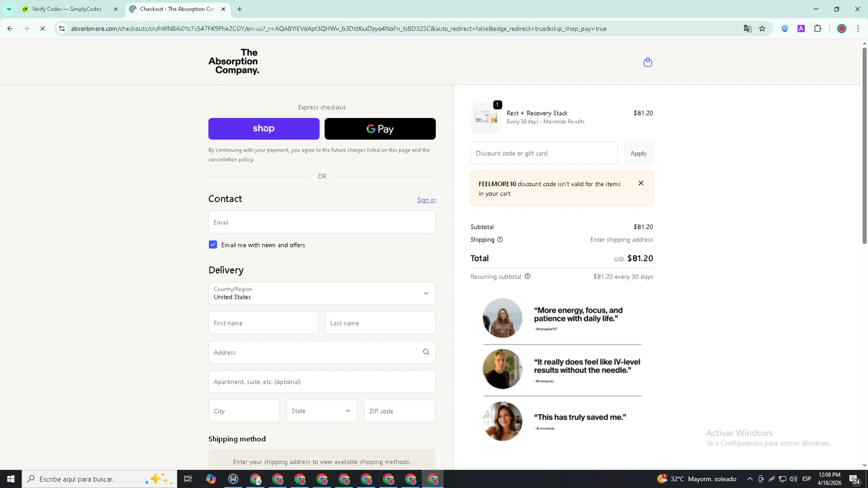Viewport: 868px width, 488px height.
Task: Toggle Email me with news and offers
Action: (213, 245)
